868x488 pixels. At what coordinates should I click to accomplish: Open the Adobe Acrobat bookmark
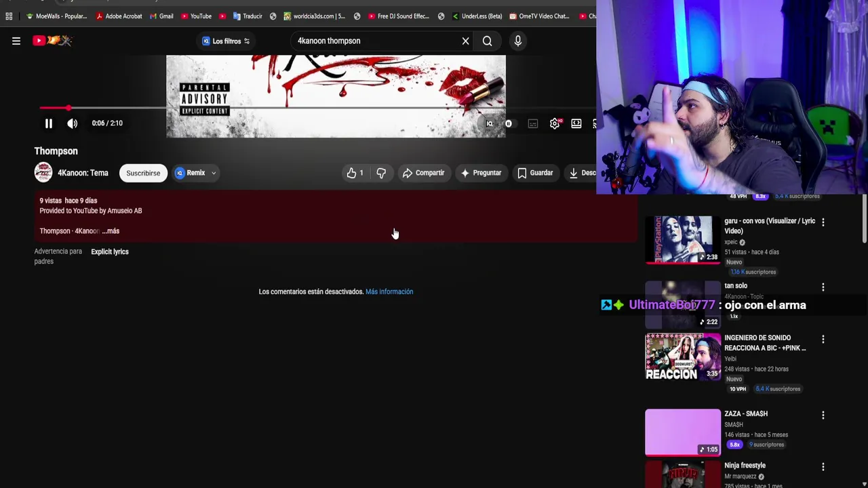point(119,16)
